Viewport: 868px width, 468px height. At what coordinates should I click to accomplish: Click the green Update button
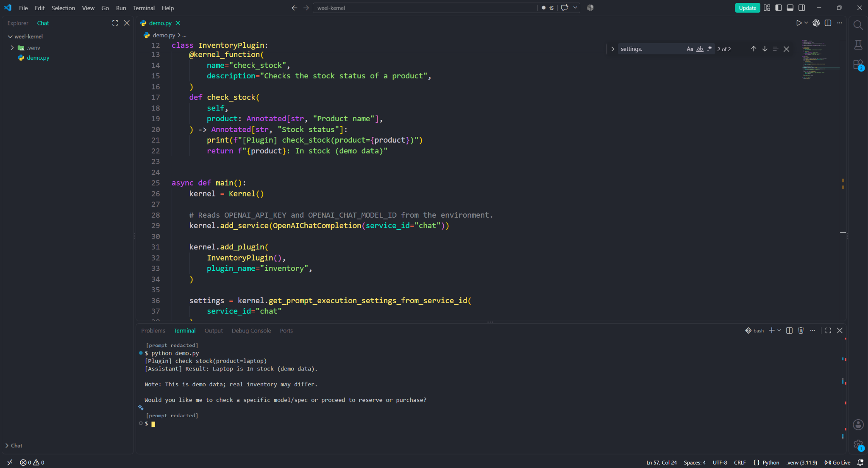click(x=747, y=8)
